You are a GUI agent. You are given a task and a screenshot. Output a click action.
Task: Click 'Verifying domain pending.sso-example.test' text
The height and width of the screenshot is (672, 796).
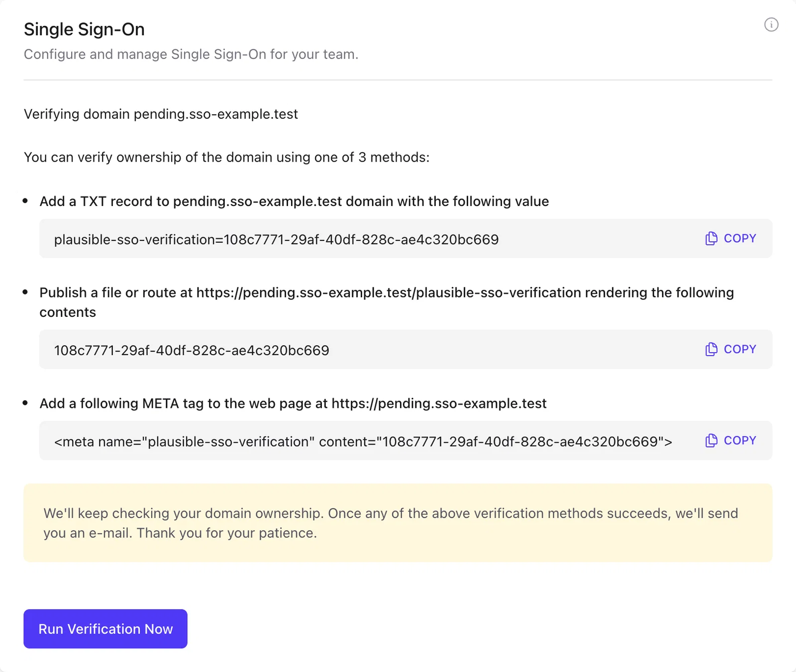click(x=161, y=114)
